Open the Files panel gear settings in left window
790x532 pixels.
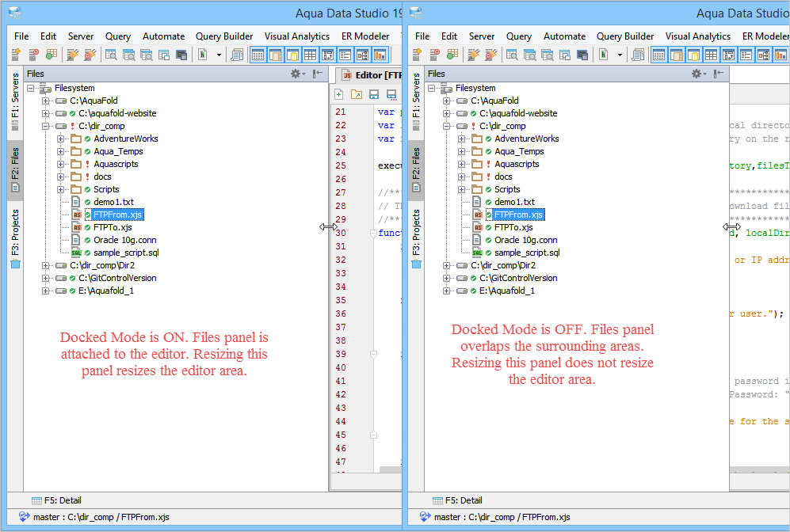pos(298,74)
